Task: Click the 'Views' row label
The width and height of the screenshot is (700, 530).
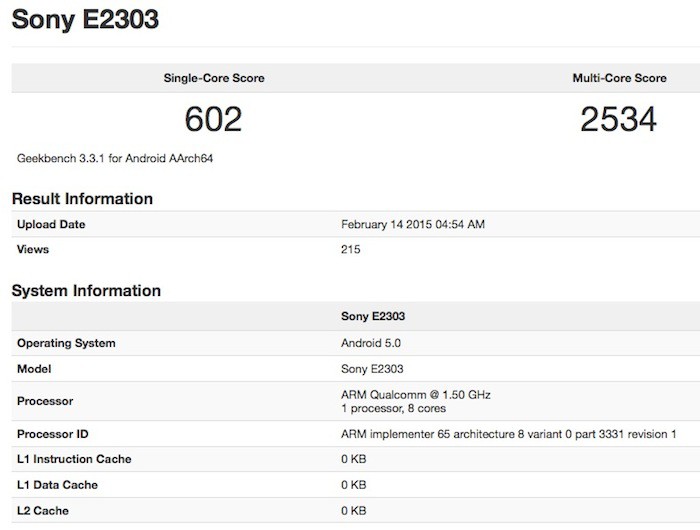Action: [x=33, y=249]
